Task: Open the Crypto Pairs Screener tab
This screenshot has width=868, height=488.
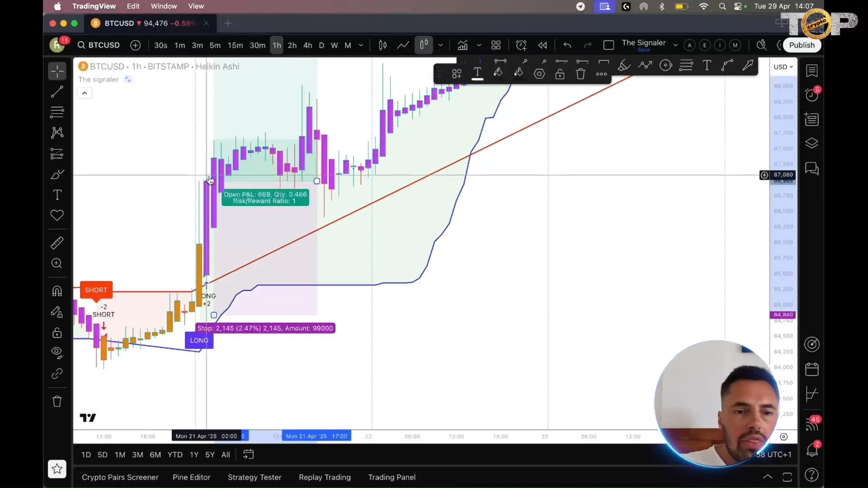Action: coord(120,477)
